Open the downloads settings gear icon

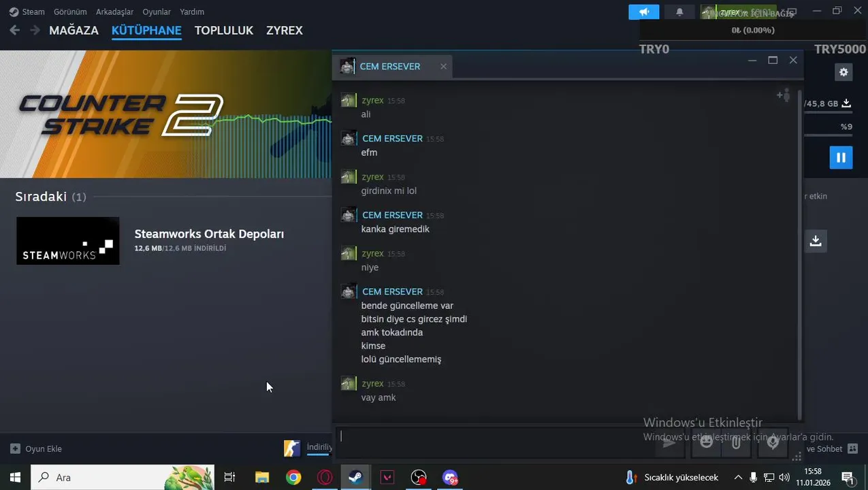(844, 72)
